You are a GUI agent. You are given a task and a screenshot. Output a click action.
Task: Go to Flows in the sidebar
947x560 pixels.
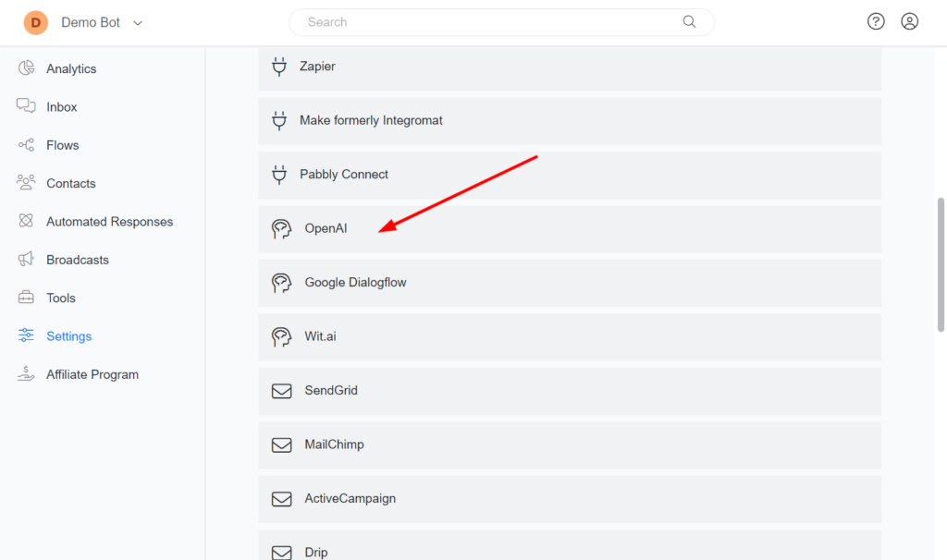coord(63,145)
